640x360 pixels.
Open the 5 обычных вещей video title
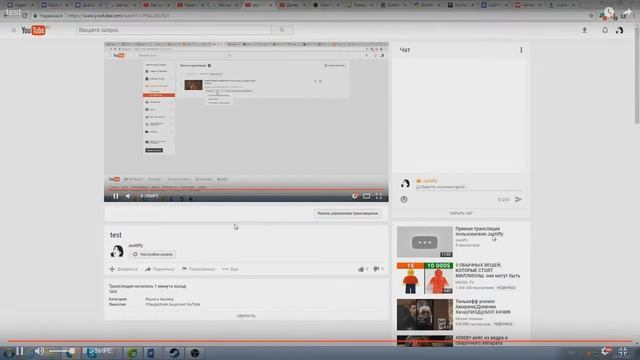point(488,270)
